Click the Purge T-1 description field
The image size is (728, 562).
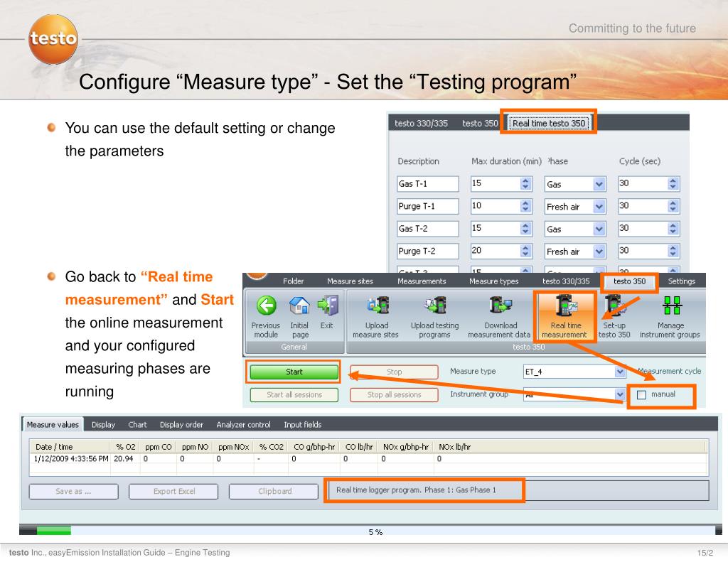[427, 206]
